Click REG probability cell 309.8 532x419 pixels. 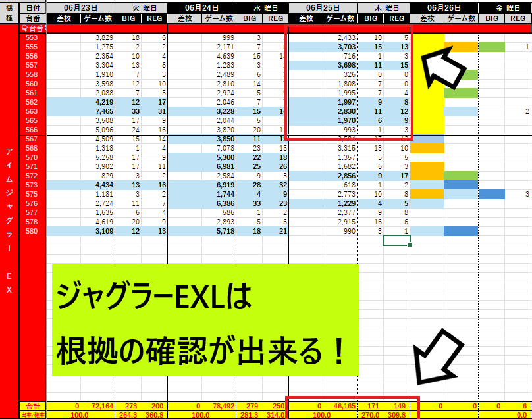pos(396,415)
